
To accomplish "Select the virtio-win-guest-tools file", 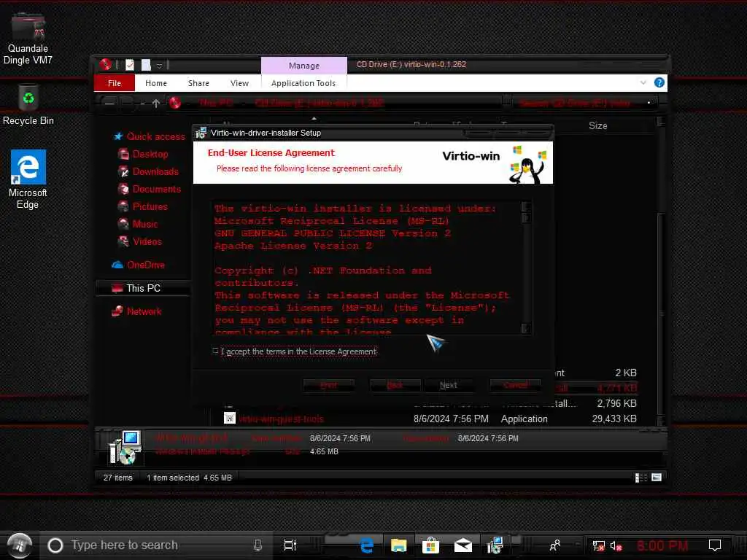I will (281, 419).
